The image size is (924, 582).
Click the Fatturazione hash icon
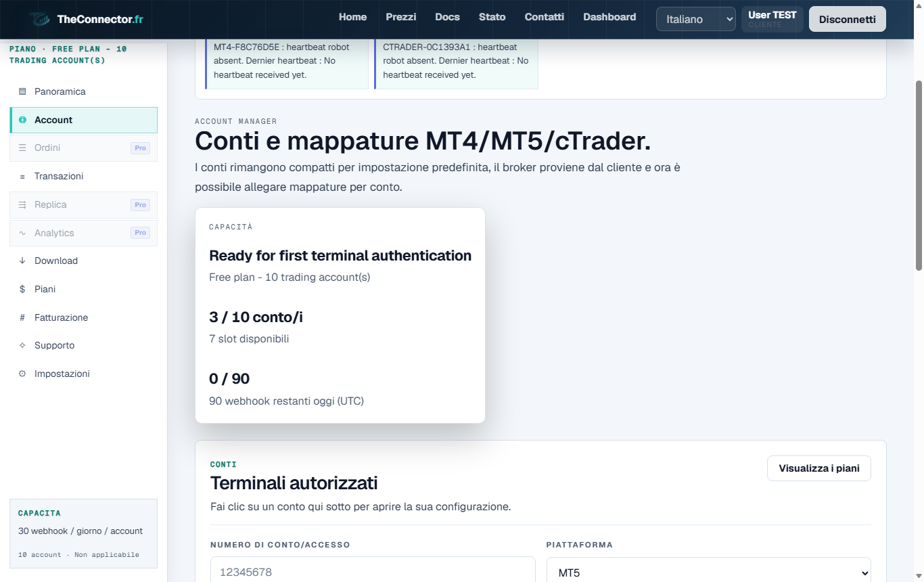[22, 317]
